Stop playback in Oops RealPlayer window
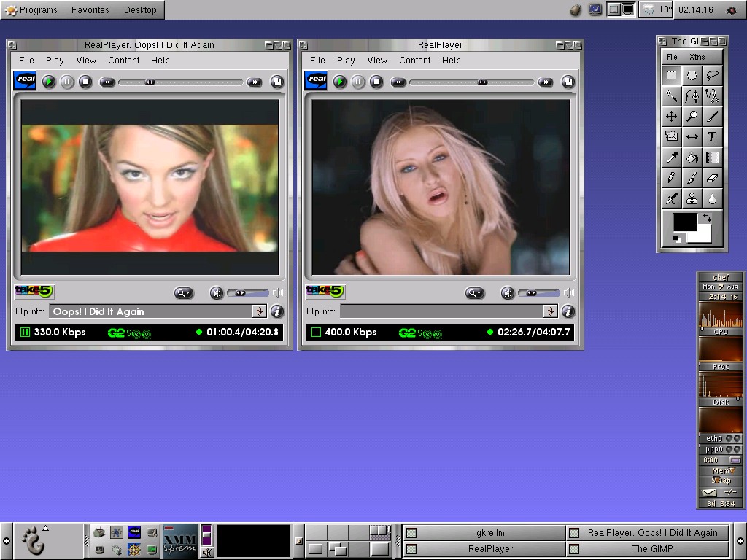 click(x=85, y=82)
